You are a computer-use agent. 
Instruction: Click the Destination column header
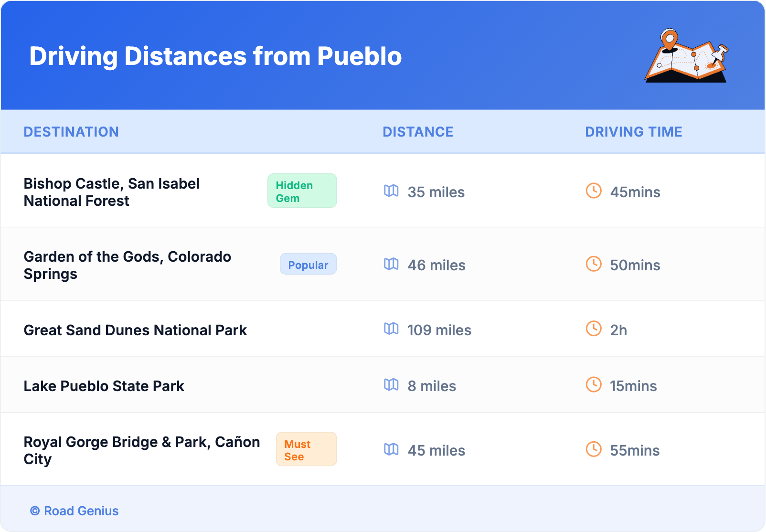(71, 132)
